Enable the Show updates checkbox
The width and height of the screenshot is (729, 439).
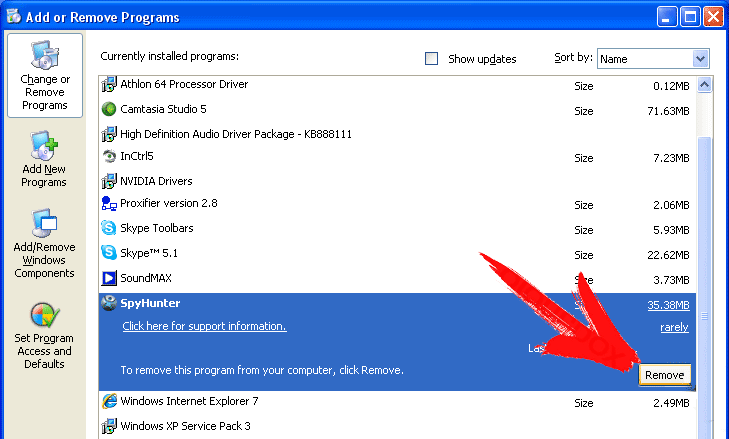[x=431, y=59]
